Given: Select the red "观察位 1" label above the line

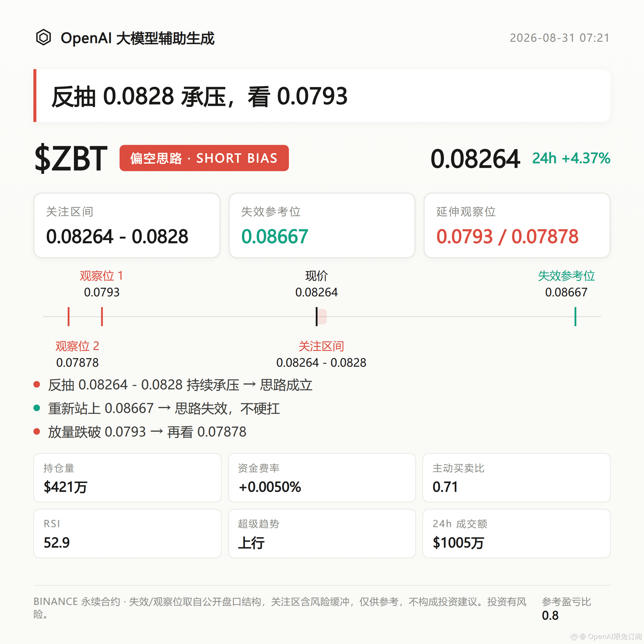Looking at the screenshot, I should (x=102, y=276).
